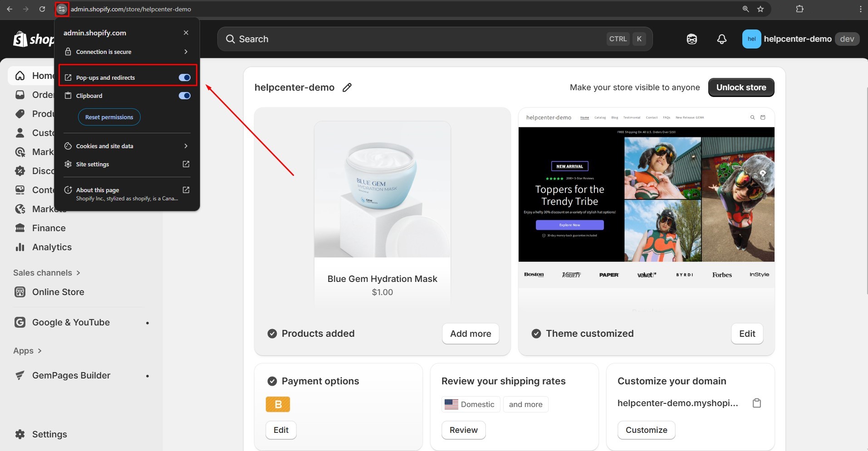Screen dimensions: 868x451
Task: Open Analytics in the sidebar
Action: (x=52, y=247)
